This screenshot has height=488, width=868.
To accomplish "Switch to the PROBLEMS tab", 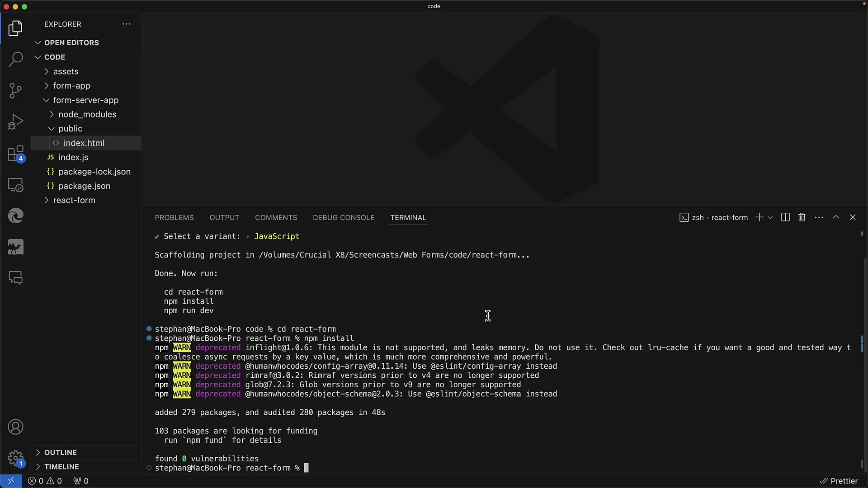I will click(174, 217).
